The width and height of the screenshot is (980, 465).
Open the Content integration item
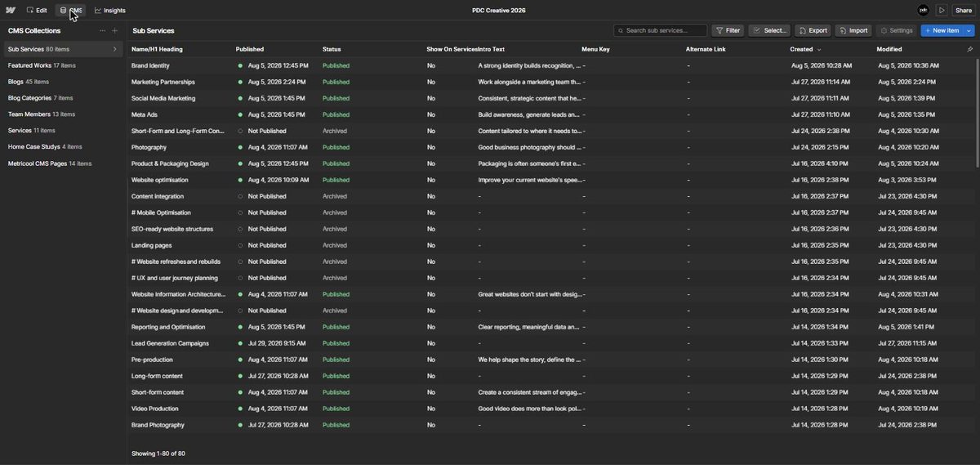click(x=158, y=196)
